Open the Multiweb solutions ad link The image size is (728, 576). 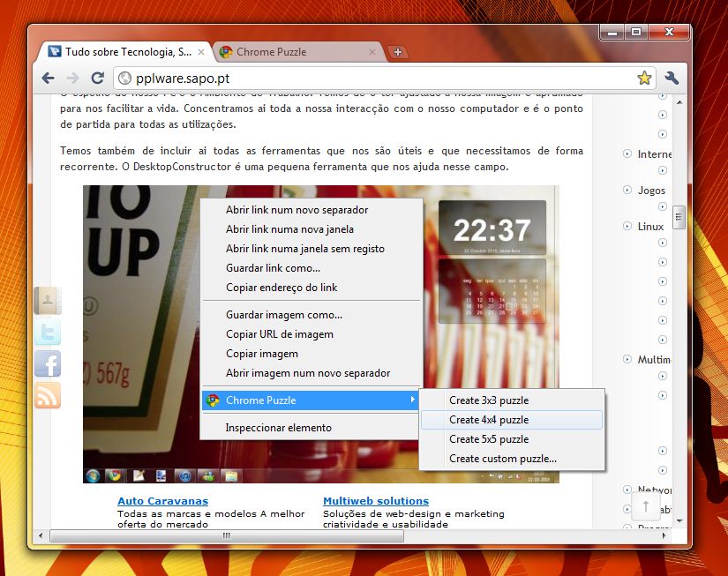pyautogui.click(x=376, y=501)
